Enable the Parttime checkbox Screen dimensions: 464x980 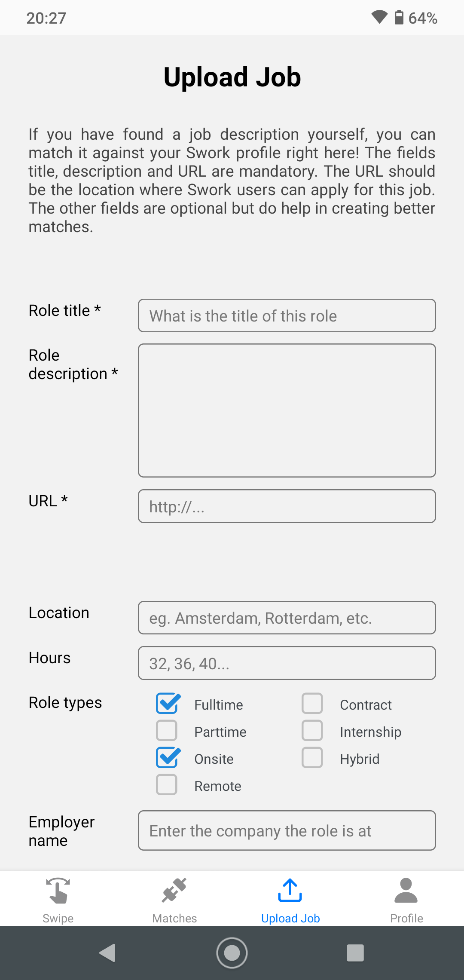[167, 731]
